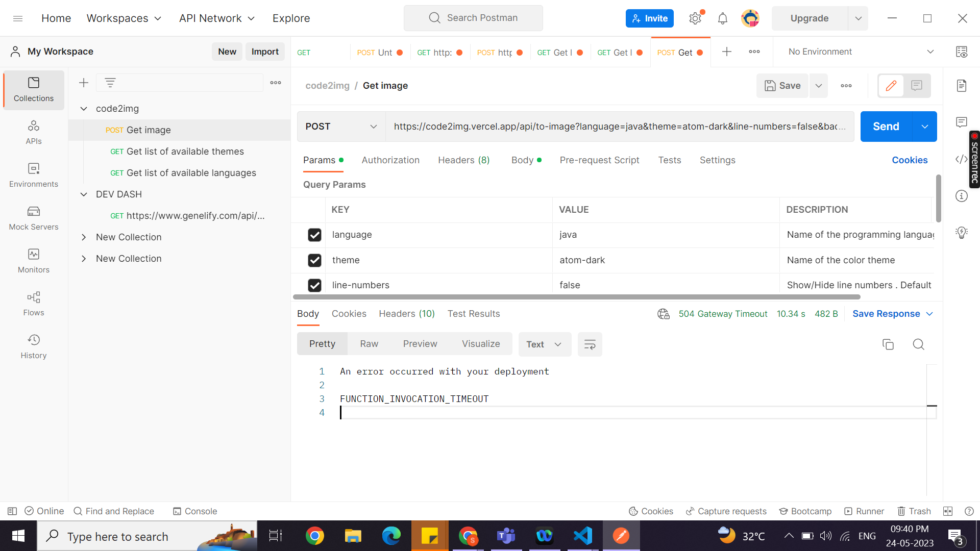Open the Flows sidebar panel
980x551 pixels.
(x=33, y=304)
